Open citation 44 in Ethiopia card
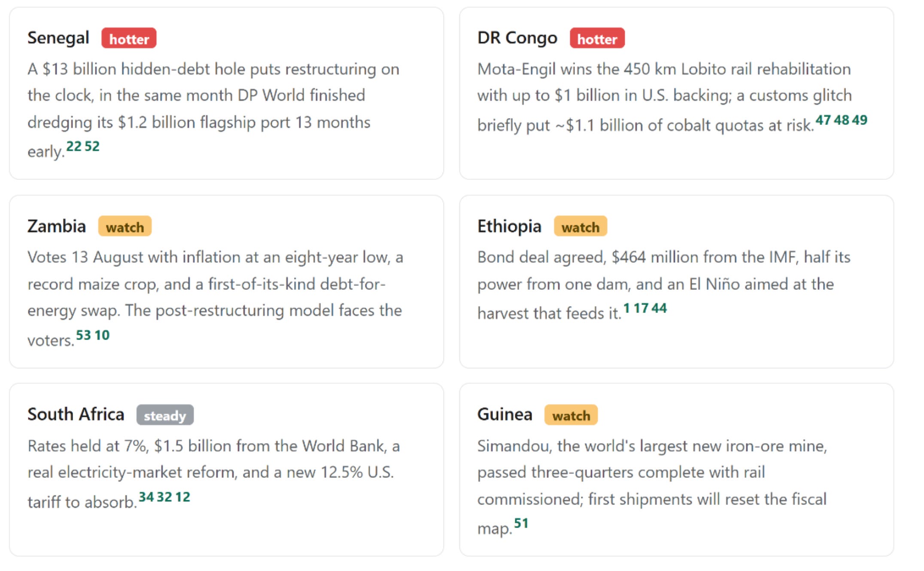 (x=659, y=308)
